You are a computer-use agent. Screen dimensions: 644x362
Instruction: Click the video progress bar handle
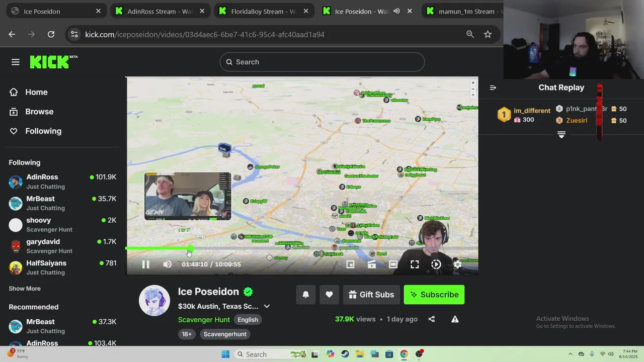coord(190,248)
